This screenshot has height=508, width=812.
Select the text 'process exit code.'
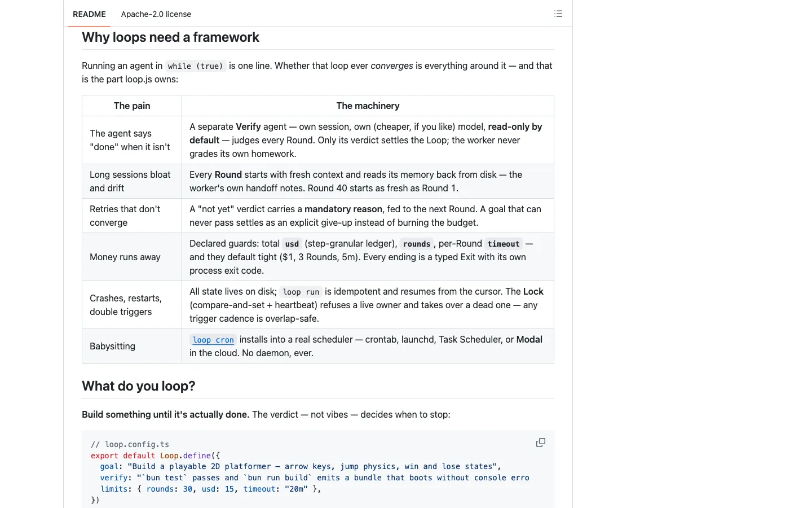[227, 270]
